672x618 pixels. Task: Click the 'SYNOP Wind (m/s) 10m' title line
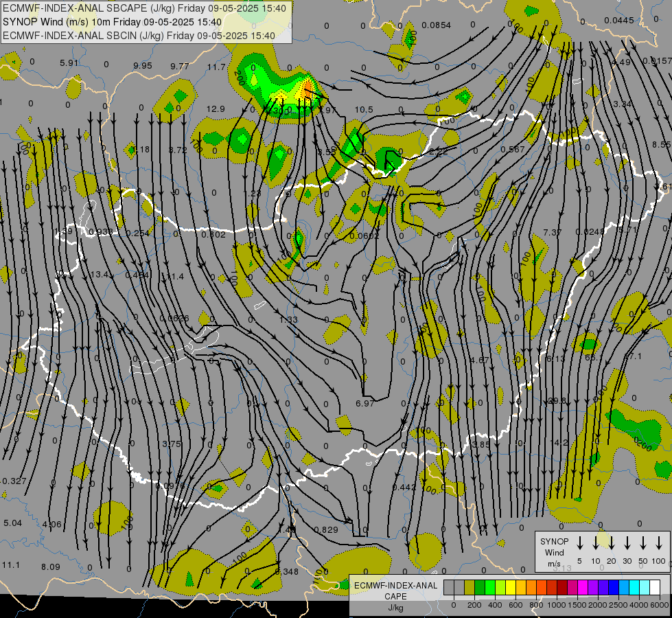coord(113,22)
